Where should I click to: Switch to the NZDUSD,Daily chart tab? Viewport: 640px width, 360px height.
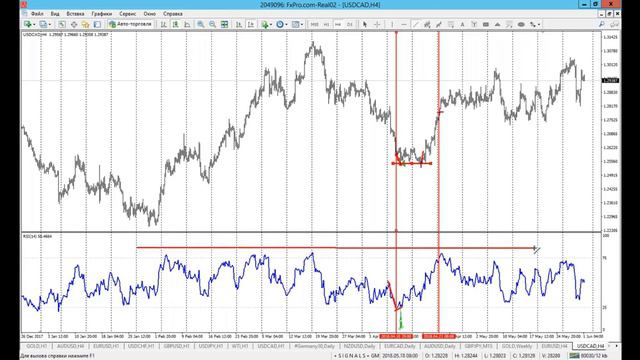359,346
